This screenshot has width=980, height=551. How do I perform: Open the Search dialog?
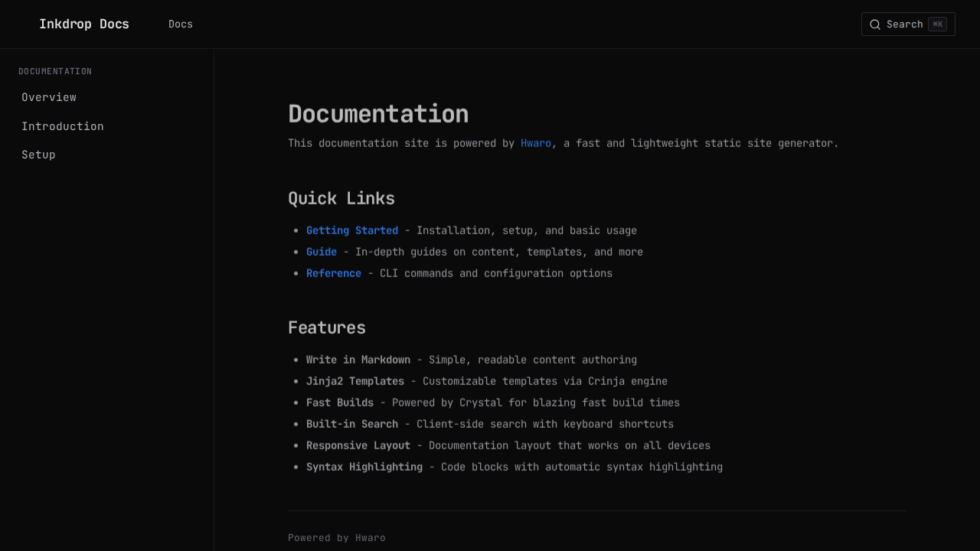908,24
